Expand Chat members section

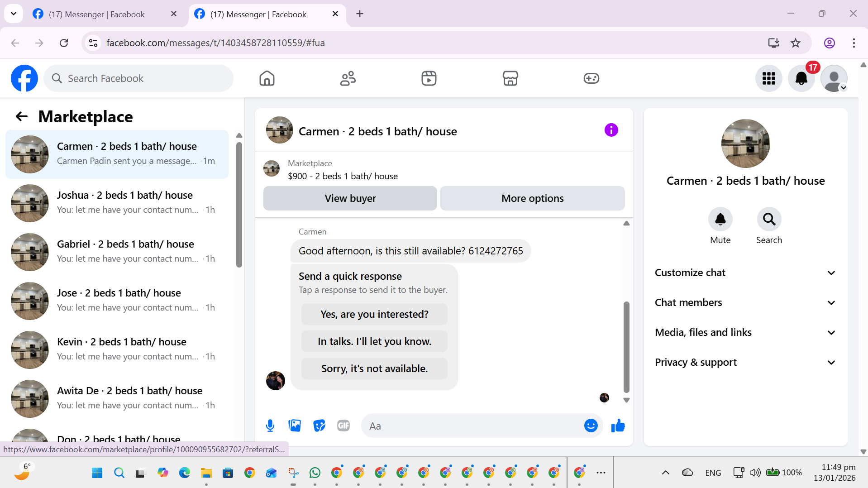click(x=745, y=302)
